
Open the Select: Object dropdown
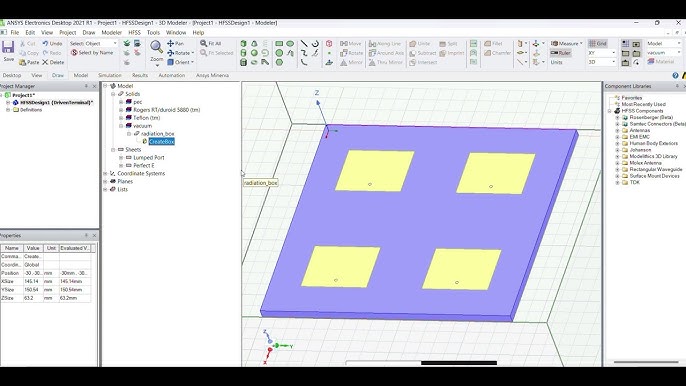point(94,43)
